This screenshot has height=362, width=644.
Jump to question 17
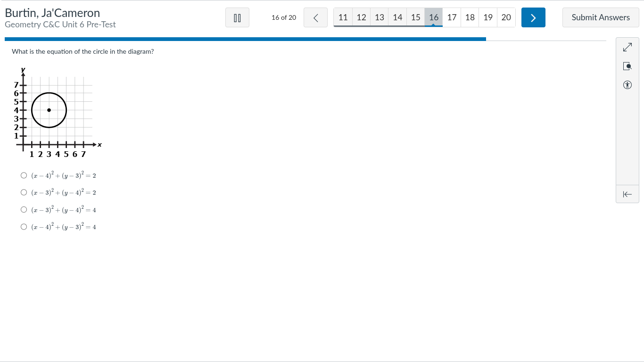(x=452, y=17)
